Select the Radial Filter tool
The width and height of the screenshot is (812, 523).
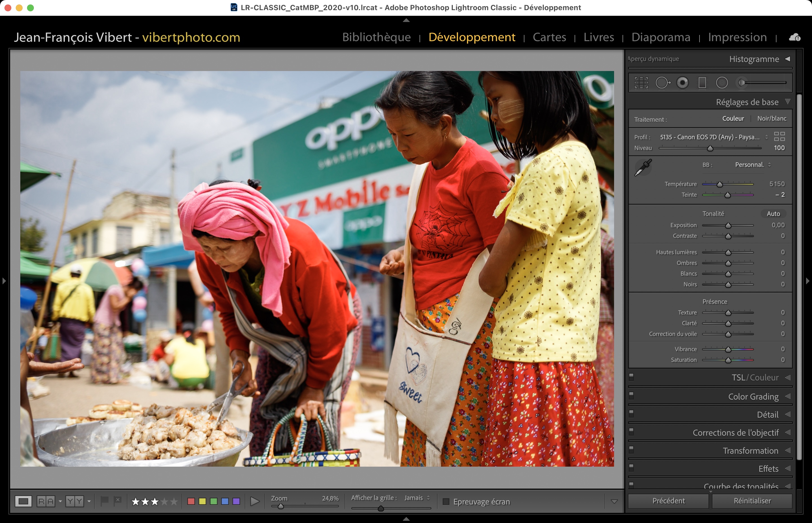721,83
